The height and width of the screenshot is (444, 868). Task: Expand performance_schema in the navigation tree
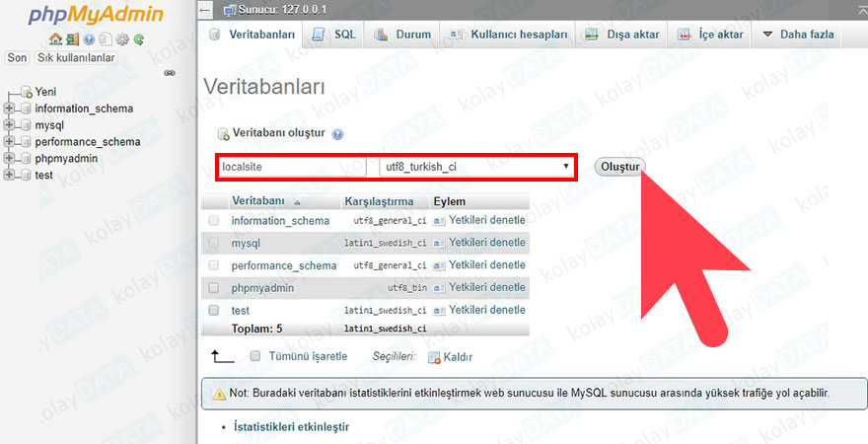point(9,142)
